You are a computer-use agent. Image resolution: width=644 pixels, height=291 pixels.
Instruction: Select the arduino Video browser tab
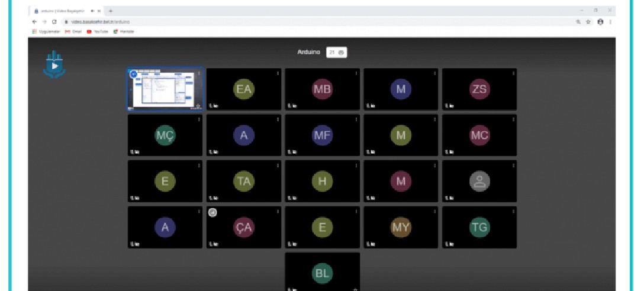tap(65, 11)
